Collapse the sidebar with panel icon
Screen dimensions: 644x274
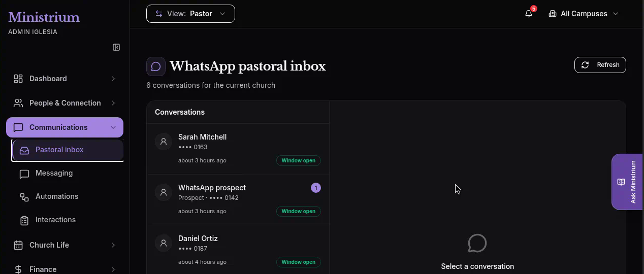click(x=116, y=47)
